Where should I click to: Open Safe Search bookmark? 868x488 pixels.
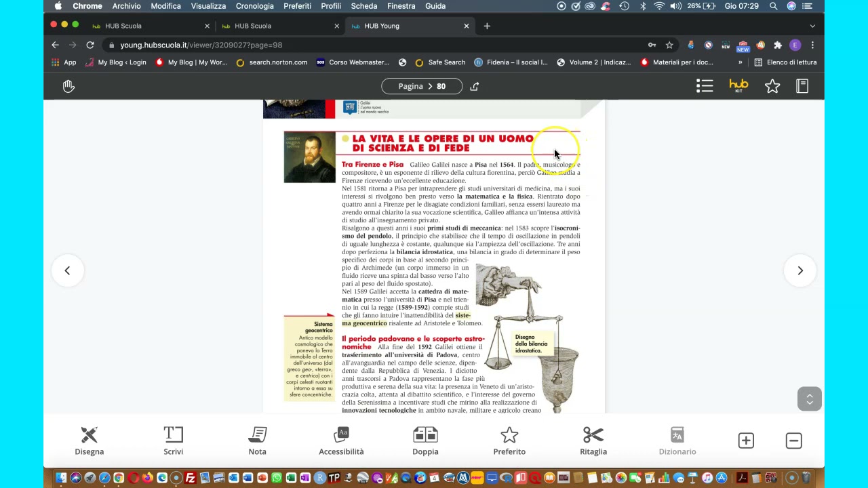[440, 62]
